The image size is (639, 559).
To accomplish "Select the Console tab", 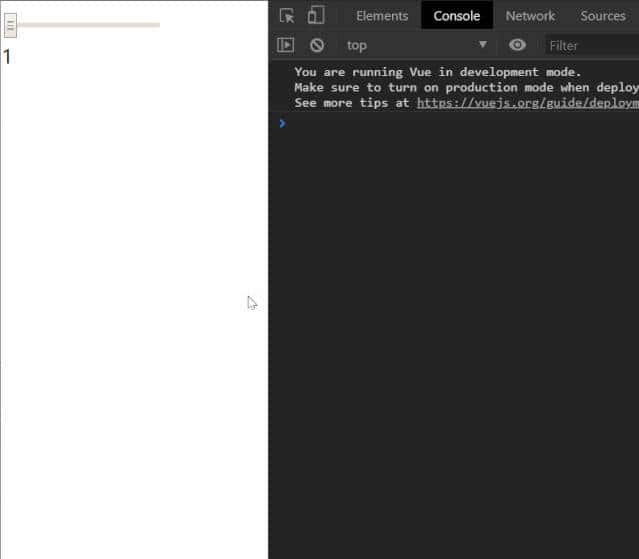I will coord(456,15).
